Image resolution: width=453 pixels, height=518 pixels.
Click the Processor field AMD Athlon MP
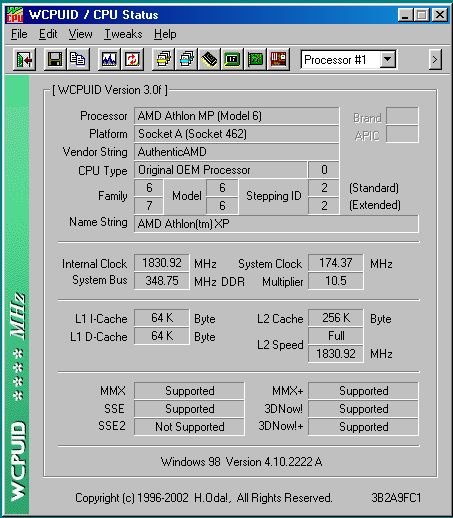236,116
